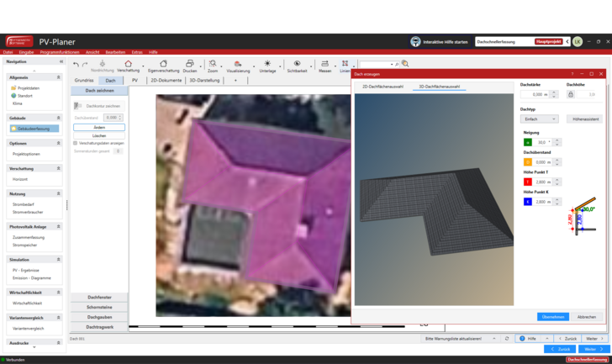Collapse the Allgemein section
The height and width of the screenshot is (364, 612).
59,77
